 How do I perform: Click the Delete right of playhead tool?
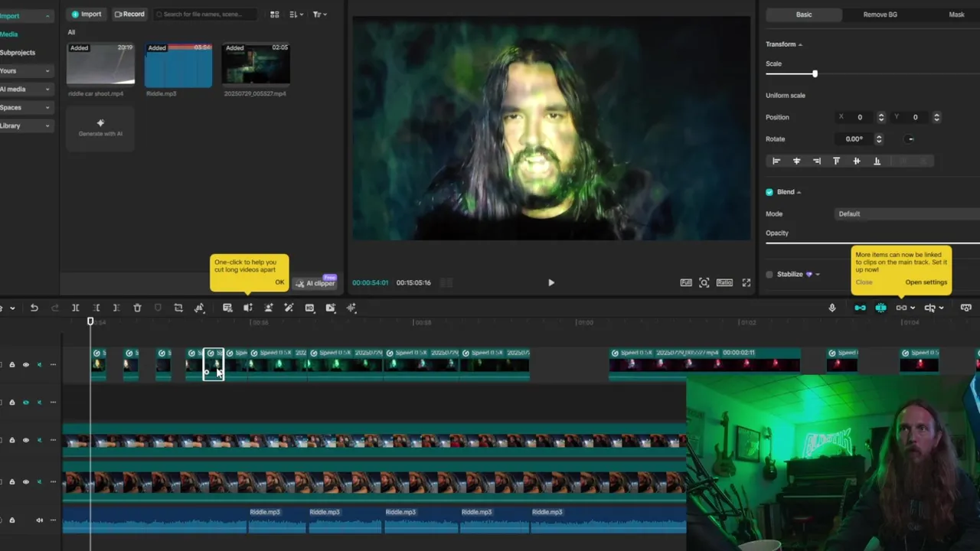coord(116,308)
